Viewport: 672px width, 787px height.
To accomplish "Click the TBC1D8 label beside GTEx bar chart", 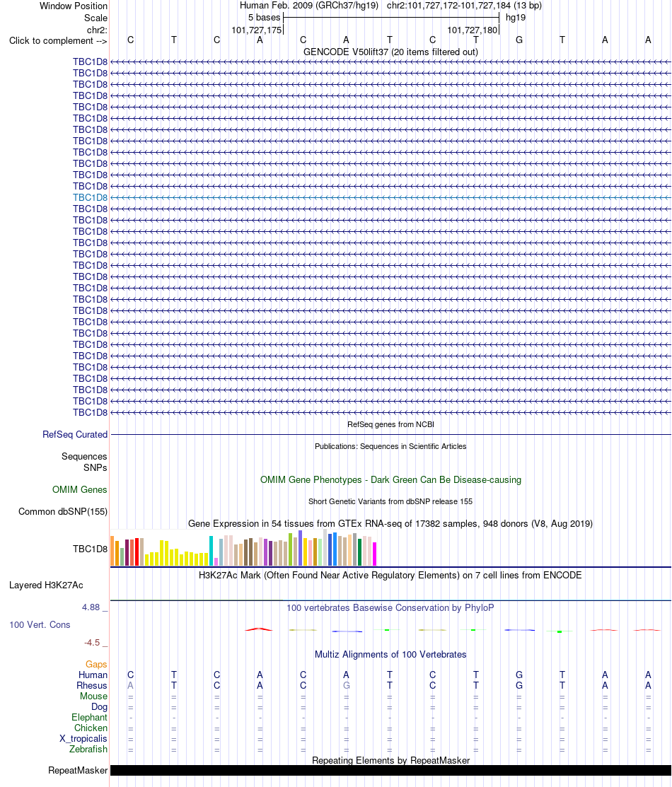I will point(91,549).
